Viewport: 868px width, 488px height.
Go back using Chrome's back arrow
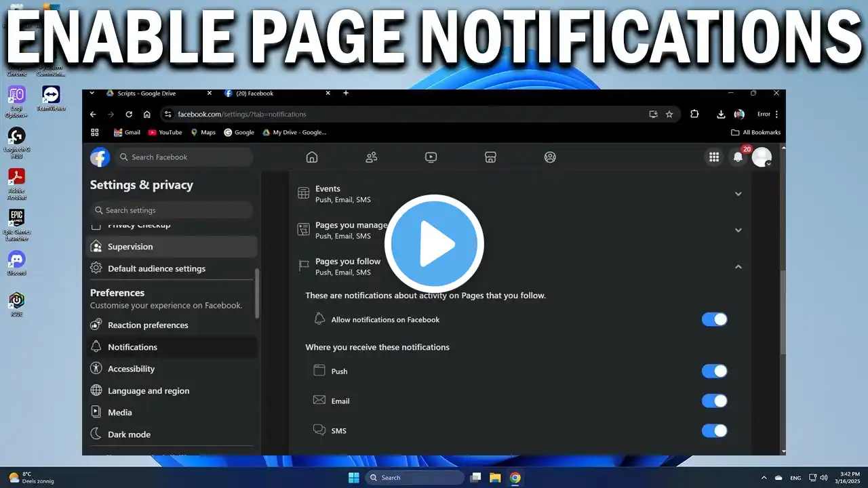[93, 115]
